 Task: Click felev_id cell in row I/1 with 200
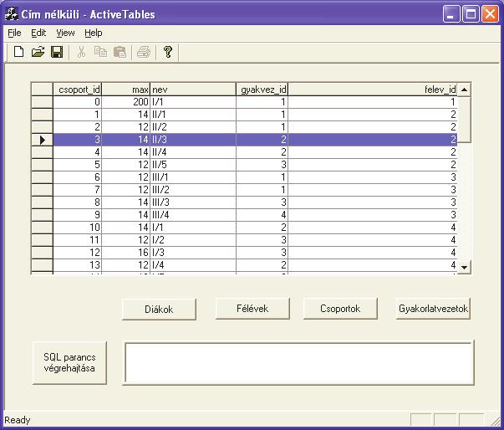373,102
